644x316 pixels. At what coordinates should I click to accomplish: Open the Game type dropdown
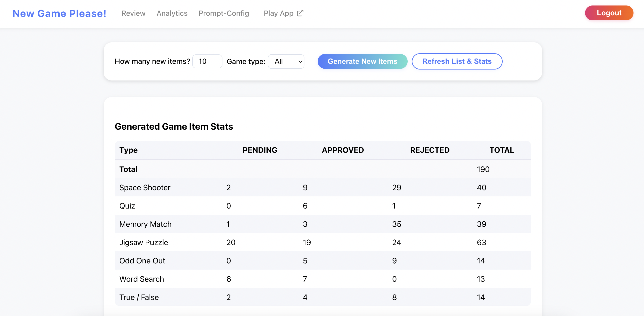click(x=286, y=61)
